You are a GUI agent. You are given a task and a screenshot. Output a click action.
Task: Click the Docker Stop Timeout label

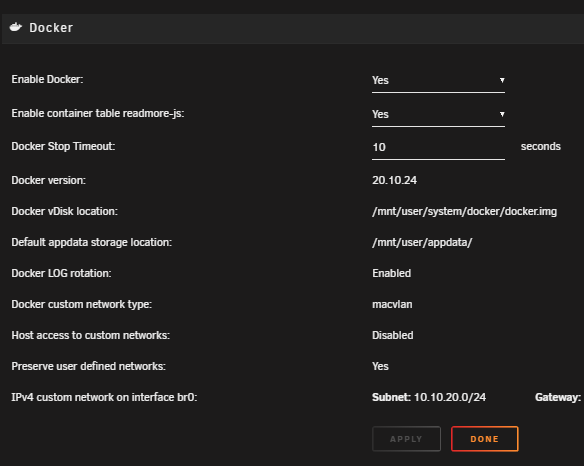point(63,146)
